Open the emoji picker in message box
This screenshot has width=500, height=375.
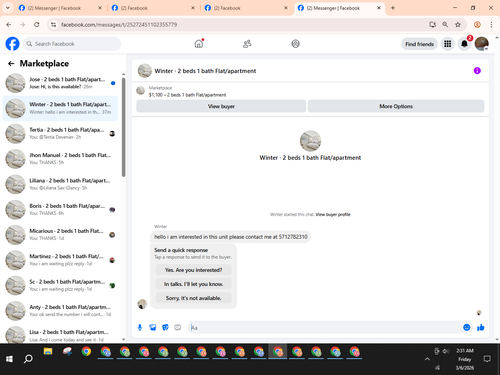467,327
